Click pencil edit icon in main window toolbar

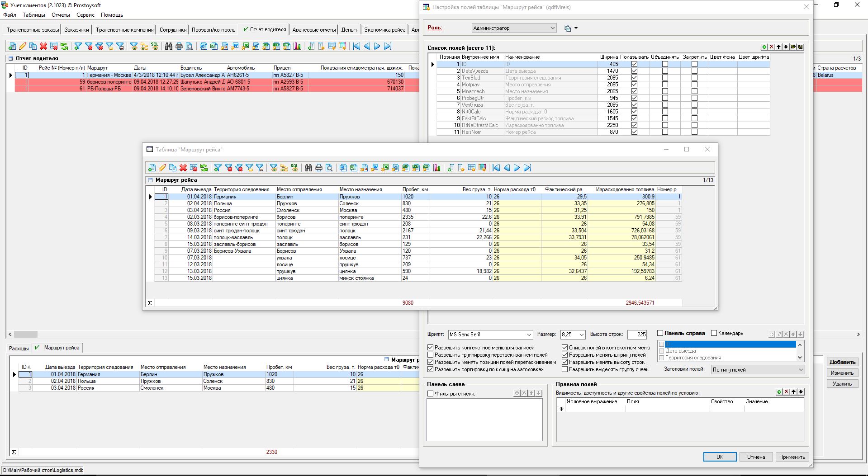[23, 46]
